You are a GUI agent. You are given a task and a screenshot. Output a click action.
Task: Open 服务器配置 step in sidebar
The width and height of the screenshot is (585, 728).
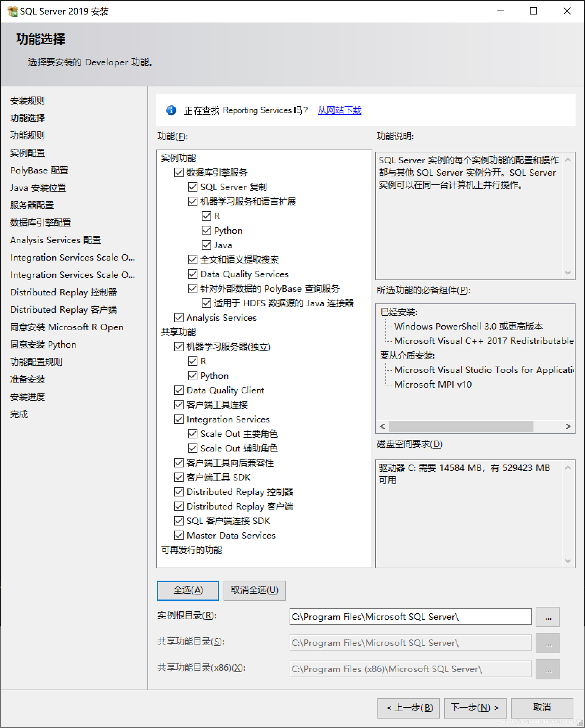[x=32, y=205]
